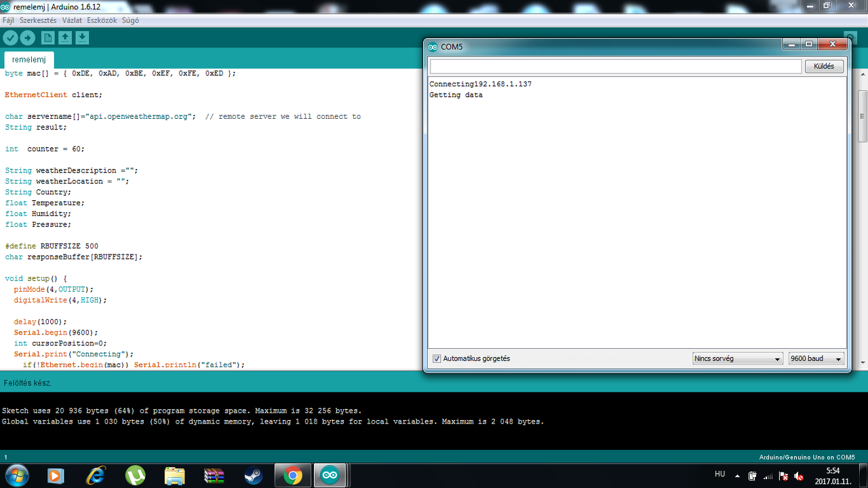This screenshot has height=488, width=868.
Task: Click the Arduino logo in IDE title bar
Action: pos(7,5)
